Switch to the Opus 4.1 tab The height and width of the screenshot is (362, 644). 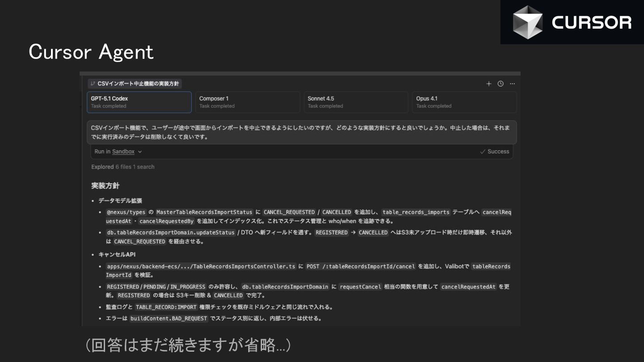click(464, 102)
